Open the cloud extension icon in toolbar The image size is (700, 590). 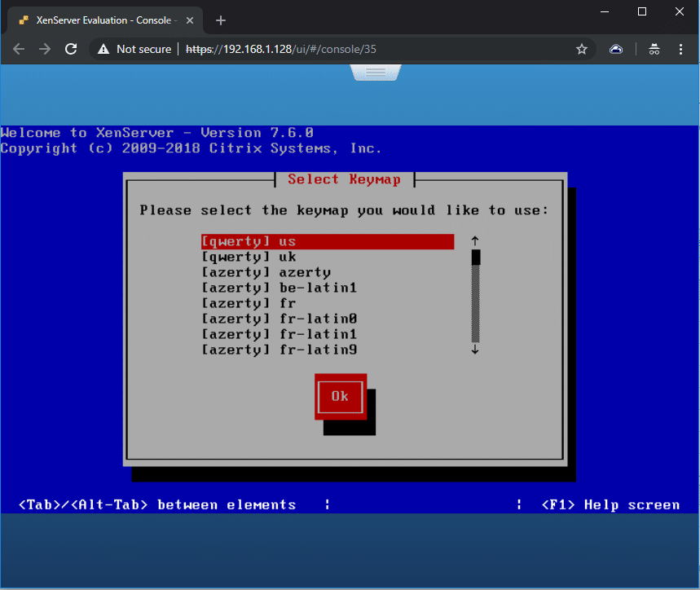click(616, 49)
